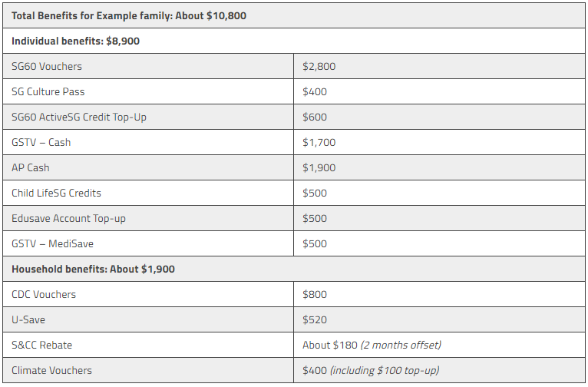Click the Child LifeSG Credits label
This screenshot has height=387, width=588.
click(56, 193)
